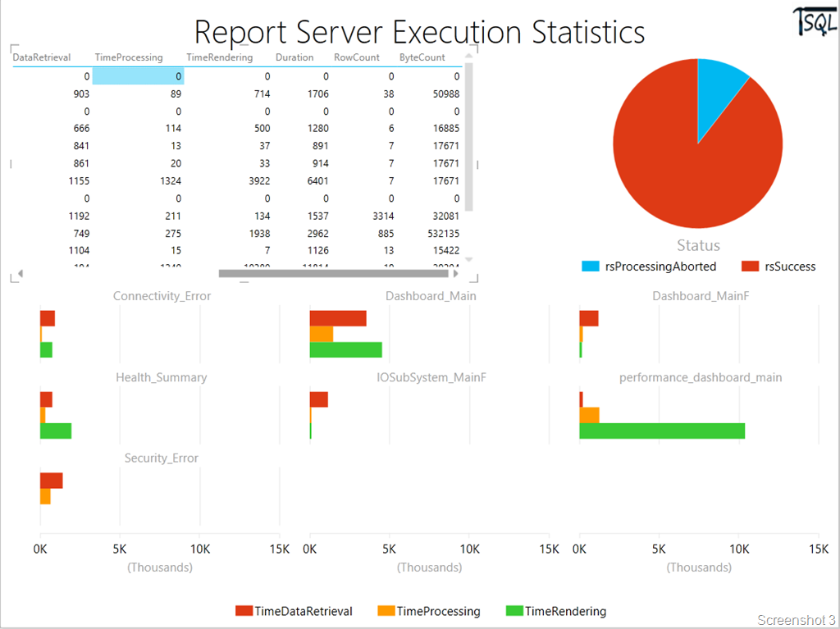This screenshot has height=629, width=840.
Task: Click the table's right scroll arrow
Action: [x=456, y=273]
